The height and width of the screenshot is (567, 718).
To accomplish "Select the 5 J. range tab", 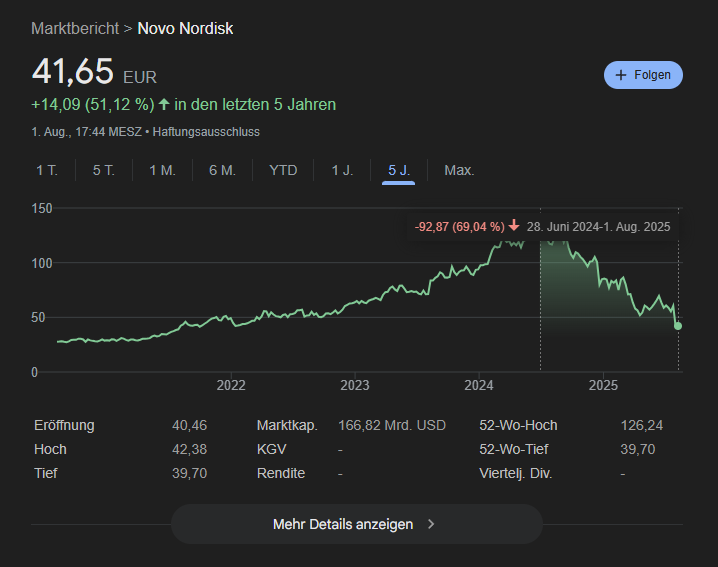I will (399, 170).
